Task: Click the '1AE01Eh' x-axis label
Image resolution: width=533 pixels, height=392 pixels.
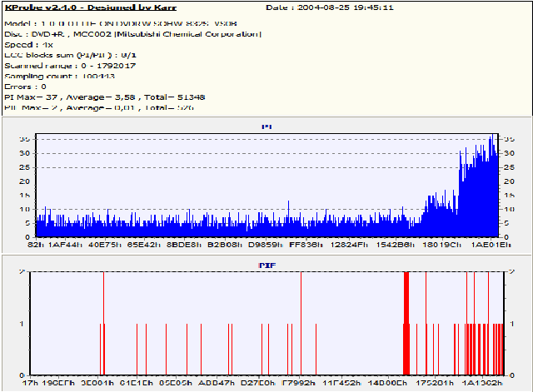Action: click(x=491, y=245)
